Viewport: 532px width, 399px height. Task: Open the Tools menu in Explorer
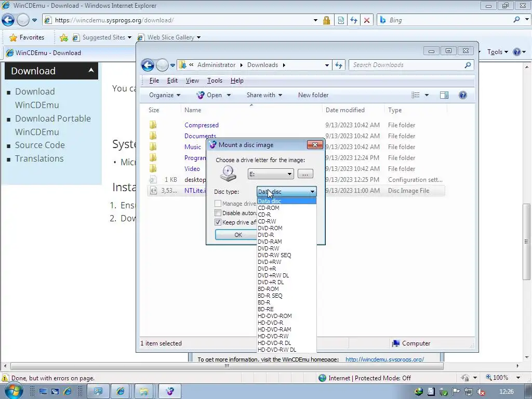coord(215,81)
